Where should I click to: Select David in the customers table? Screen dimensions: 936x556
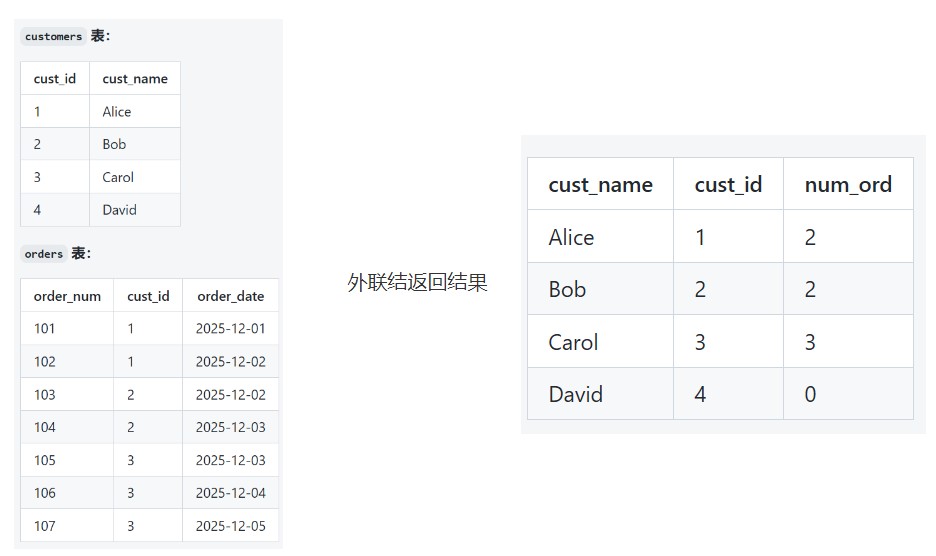point(119,210)
